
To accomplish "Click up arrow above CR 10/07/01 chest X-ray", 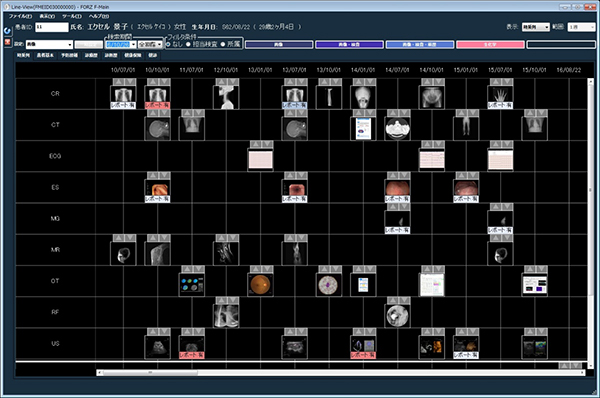I will pos(118,82).
